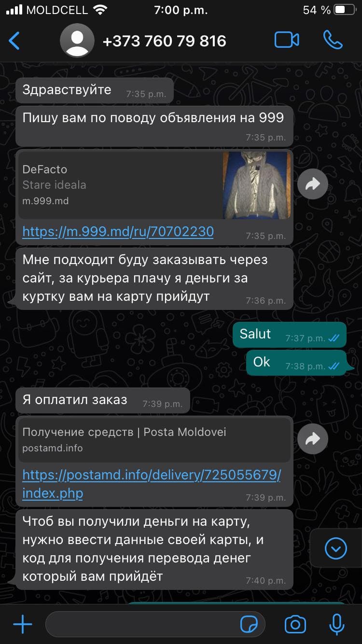Tap the message text input field
This screenshot has height=644, width=362.
[155, 625]
